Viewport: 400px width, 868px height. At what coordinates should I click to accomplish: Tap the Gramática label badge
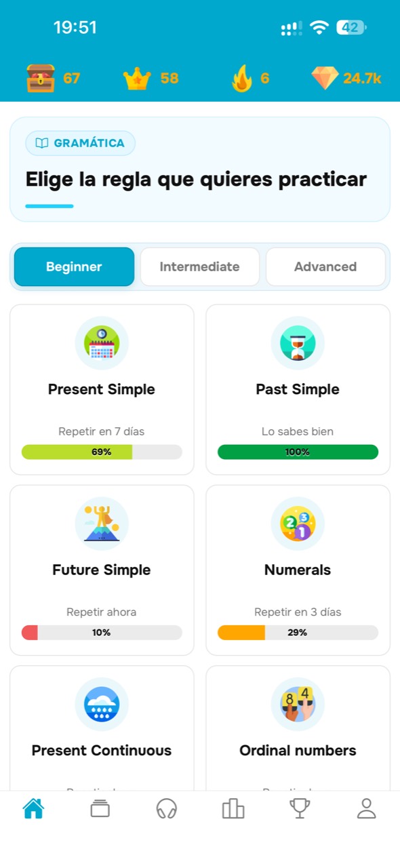80,143
